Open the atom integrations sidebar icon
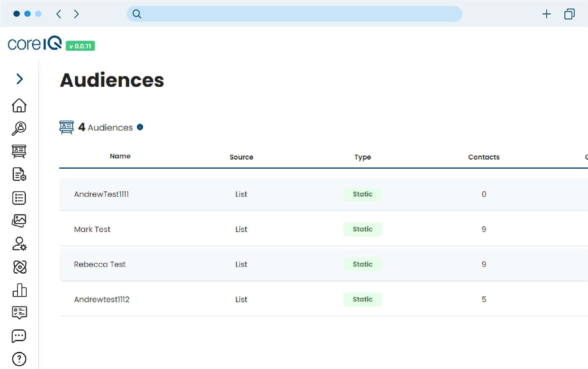 pyautogui.click(x=20, y=267)
